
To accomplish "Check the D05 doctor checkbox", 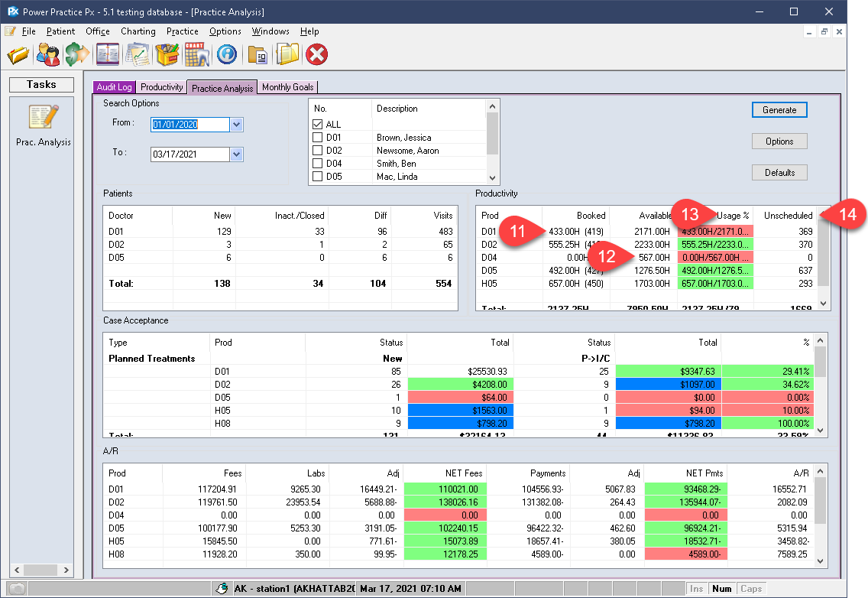I will [x=317, y=176].
